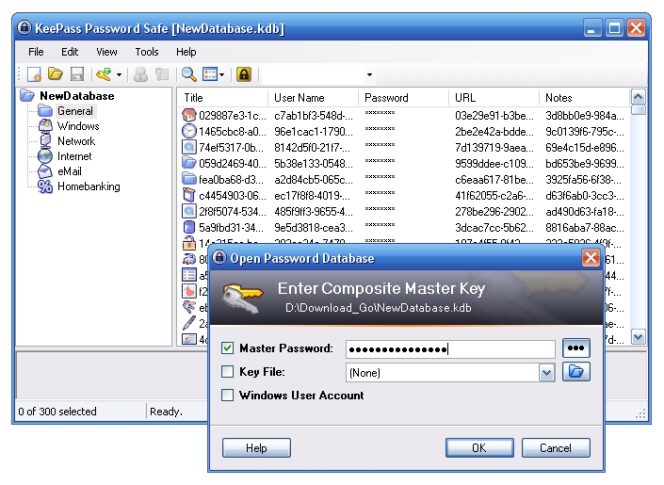Click the Internet globe icon in tree
The width and height of the screenshot is (664, 485).
point(45,156)
